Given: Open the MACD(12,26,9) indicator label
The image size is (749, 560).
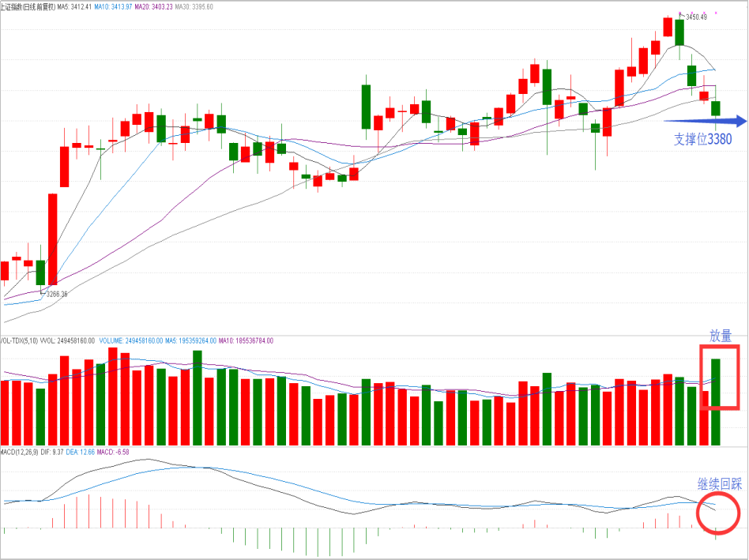Looking at the screenshot, I should pyautogui.click(x=21, y=452).
